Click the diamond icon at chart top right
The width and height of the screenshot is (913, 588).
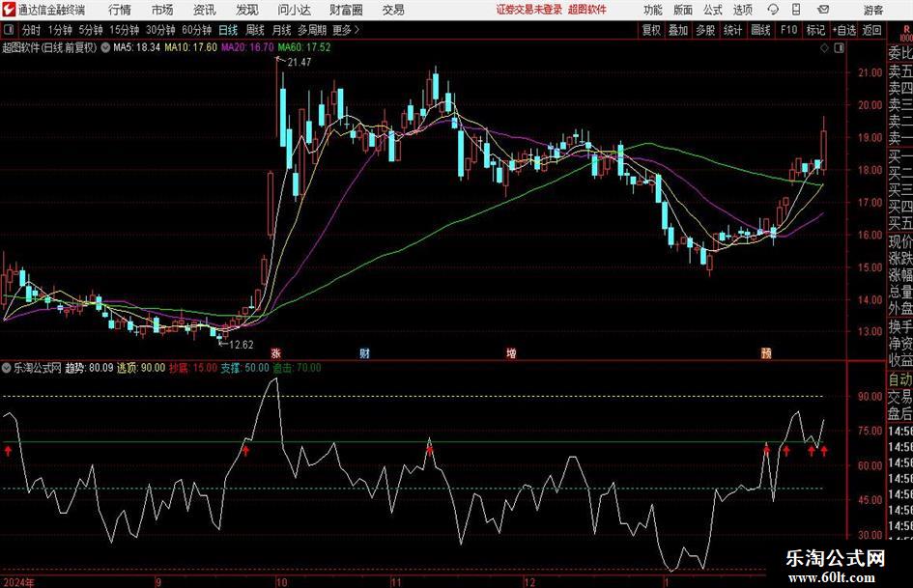[824, 48]
